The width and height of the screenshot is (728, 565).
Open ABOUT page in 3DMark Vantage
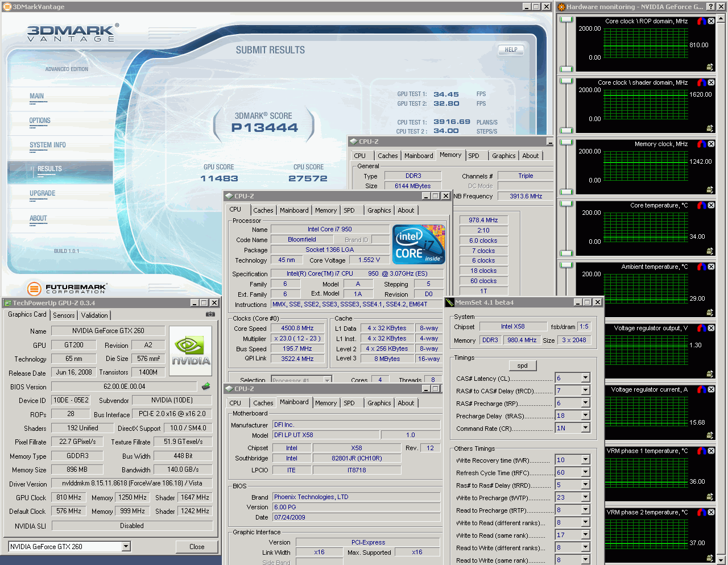coord(38,218)
